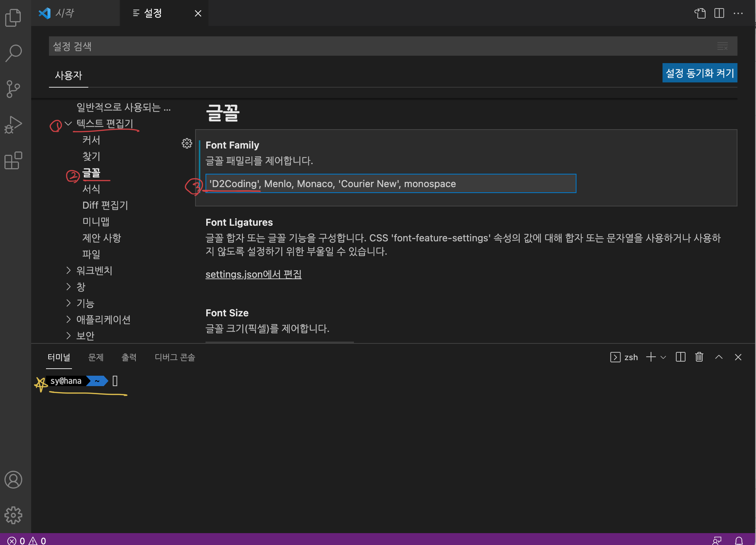Image resolution: width=756 pixels, height=545 pixels.
Task: Open Run and Debug view
Action: [x=13, y=125]
